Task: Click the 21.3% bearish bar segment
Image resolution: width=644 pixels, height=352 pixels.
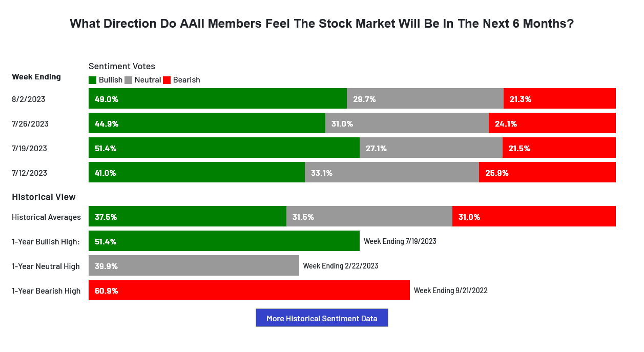Action: coord(559,99)
